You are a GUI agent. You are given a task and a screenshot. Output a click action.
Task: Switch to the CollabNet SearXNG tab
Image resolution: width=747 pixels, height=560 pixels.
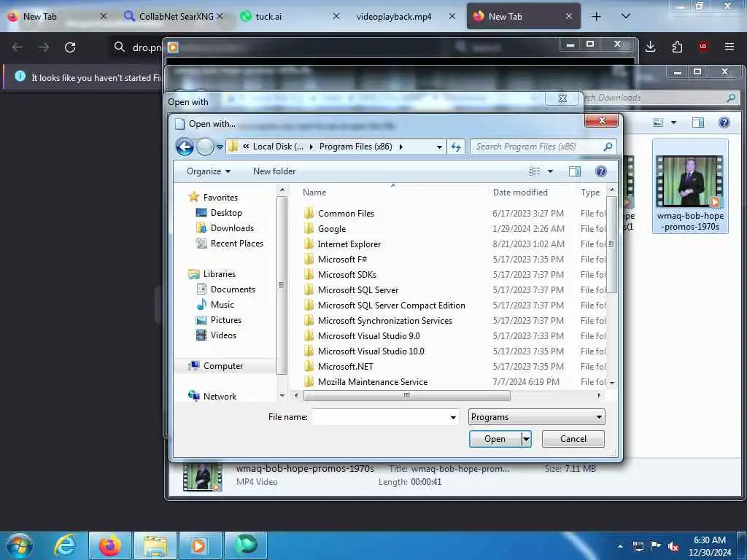173,16
